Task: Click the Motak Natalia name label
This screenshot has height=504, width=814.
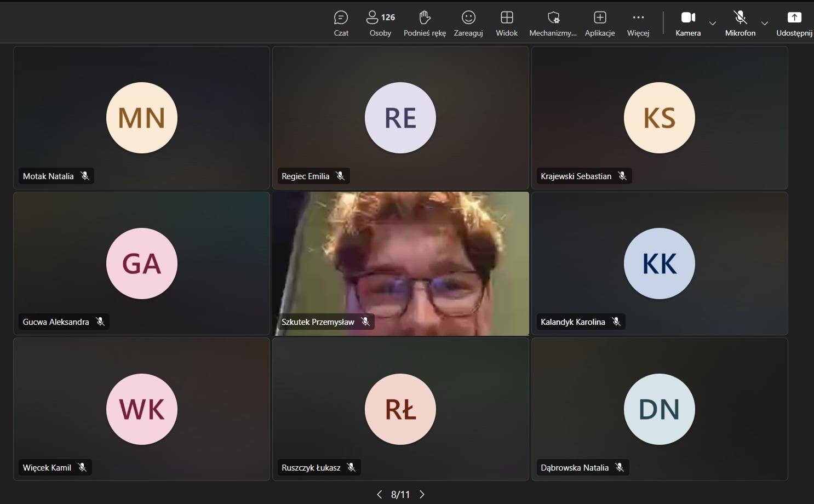Action: (48, 176)
